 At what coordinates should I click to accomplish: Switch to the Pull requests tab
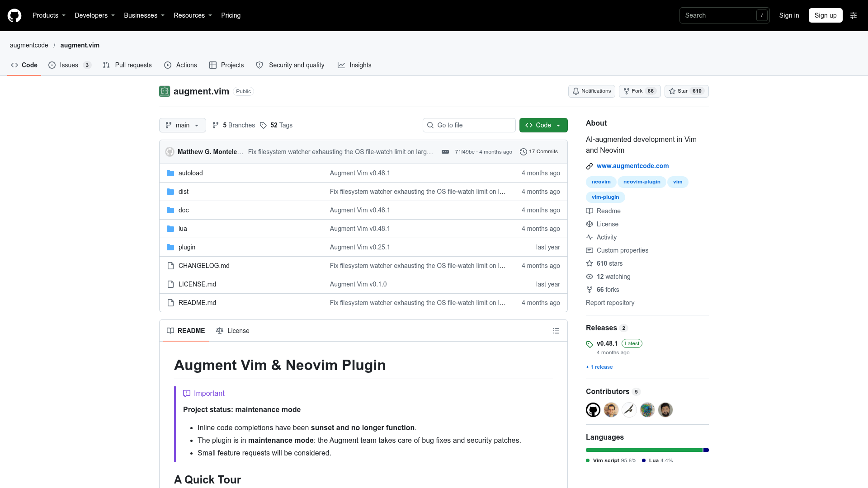(127, 65)
